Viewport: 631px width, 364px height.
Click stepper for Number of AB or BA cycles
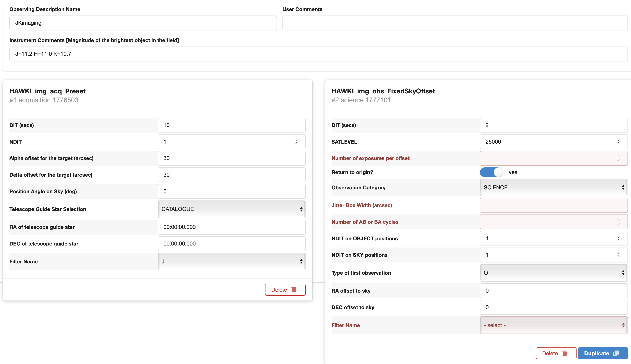click(x=618, y=222)
